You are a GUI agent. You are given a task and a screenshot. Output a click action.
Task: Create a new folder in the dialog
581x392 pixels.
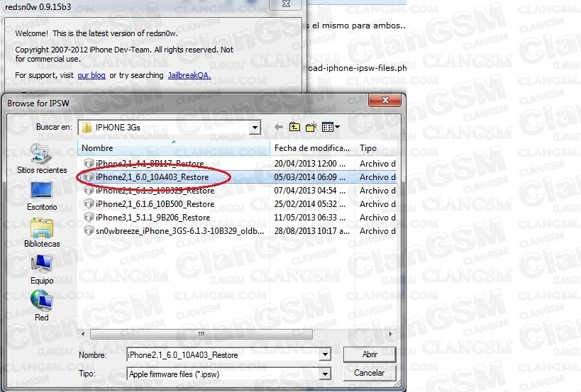pos(311,127)
